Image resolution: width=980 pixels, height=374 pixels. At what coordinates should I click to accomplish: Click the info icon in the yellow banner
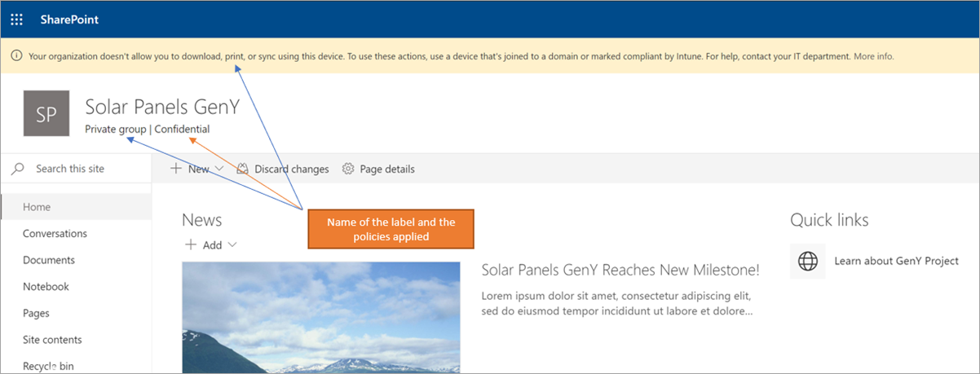point(16,56)
